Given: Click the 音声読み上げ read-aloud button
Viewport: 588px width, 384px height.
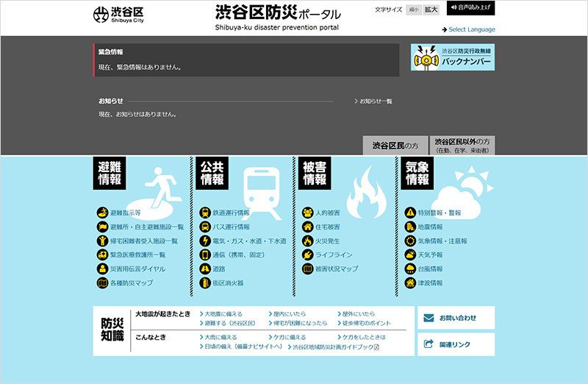Looking at the screenshot, I should (470, 8).
